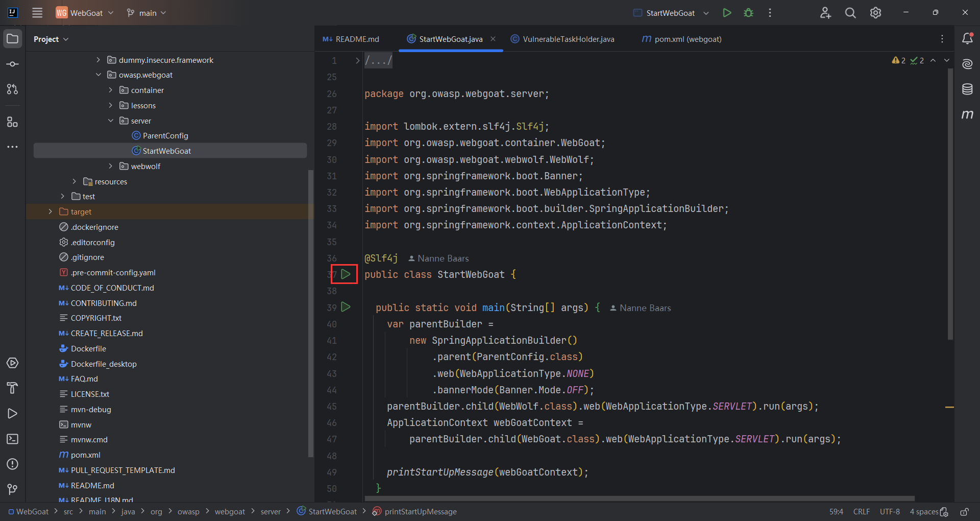The image size is (980, 521).
Task: Debug StartWebGoat with the bug icon
Action: [748, 13]
